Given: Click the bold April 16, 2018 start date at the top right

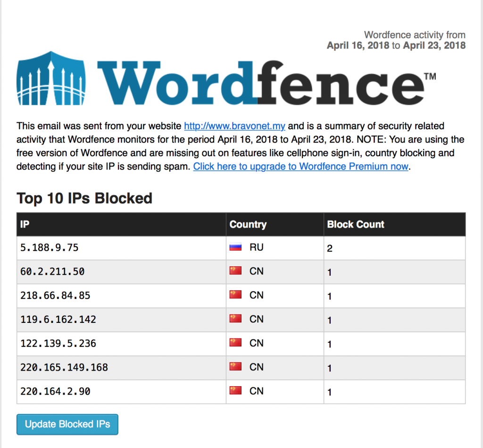Looking at the screenshot, I should [x=358, y=46].
